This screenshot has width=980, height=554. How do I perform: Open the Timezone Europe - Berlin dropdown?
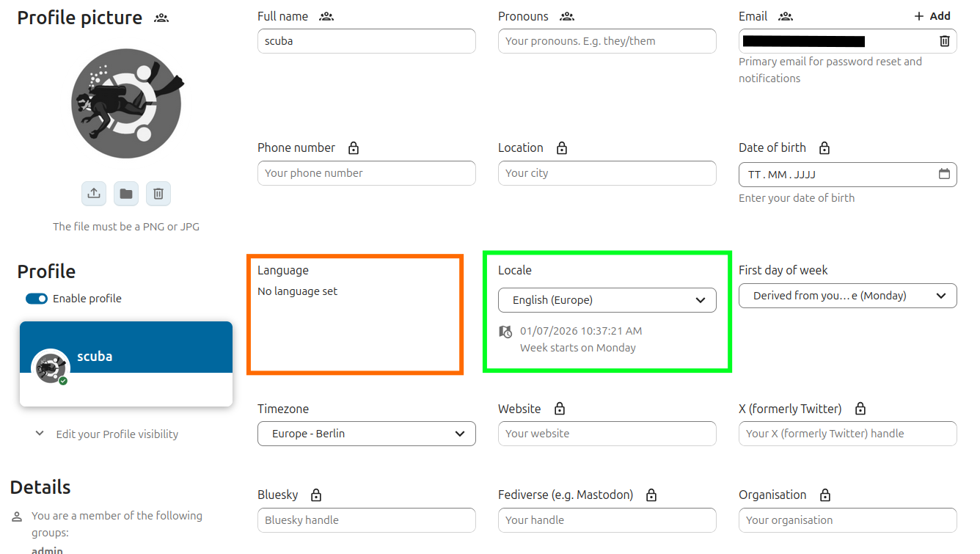click(x=366, y=434)
